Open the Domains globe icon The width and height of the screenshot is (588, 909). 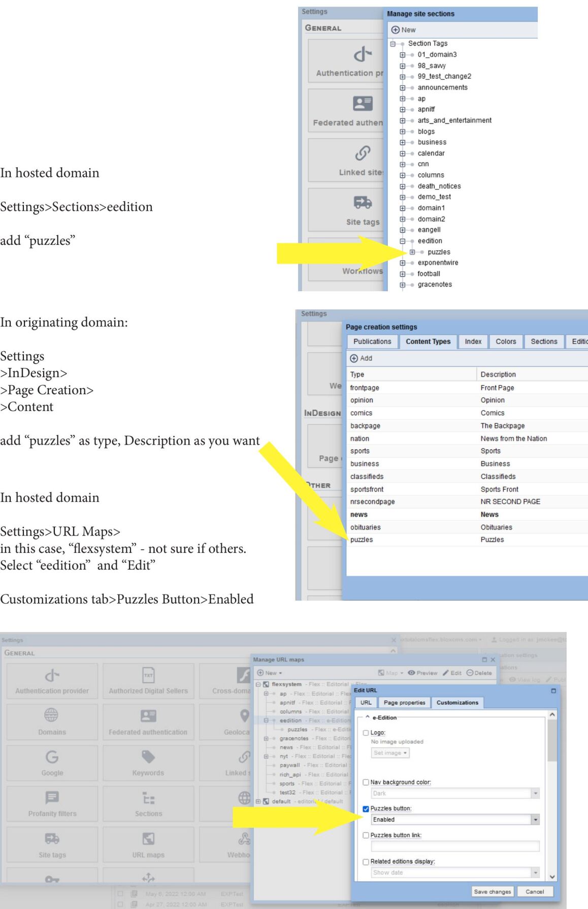click(51, 715)
